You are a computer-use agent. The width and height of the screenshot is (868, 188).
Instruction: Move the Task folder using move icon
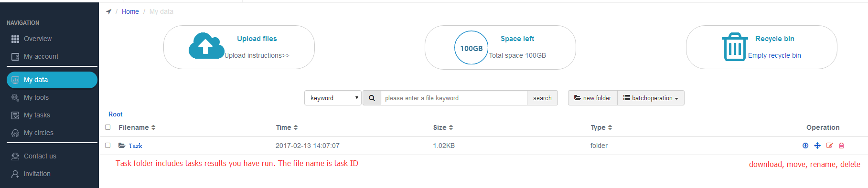coord(817,146)
